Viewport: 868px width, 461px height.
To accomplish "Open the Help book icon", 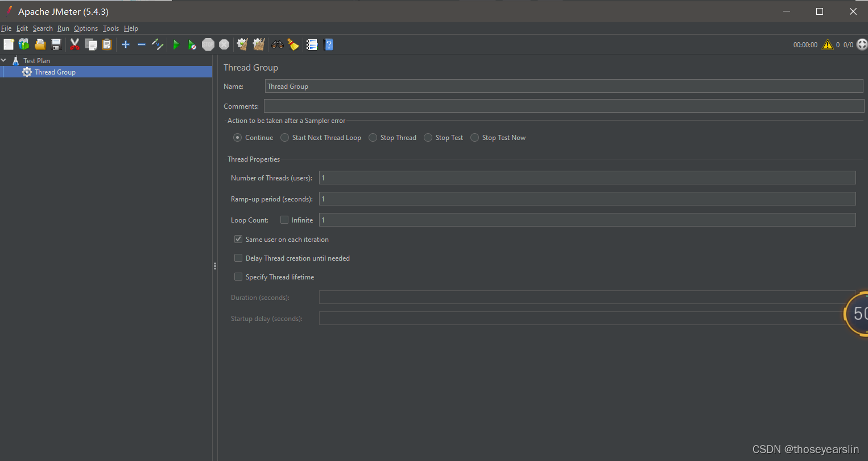I will point(328,44).
